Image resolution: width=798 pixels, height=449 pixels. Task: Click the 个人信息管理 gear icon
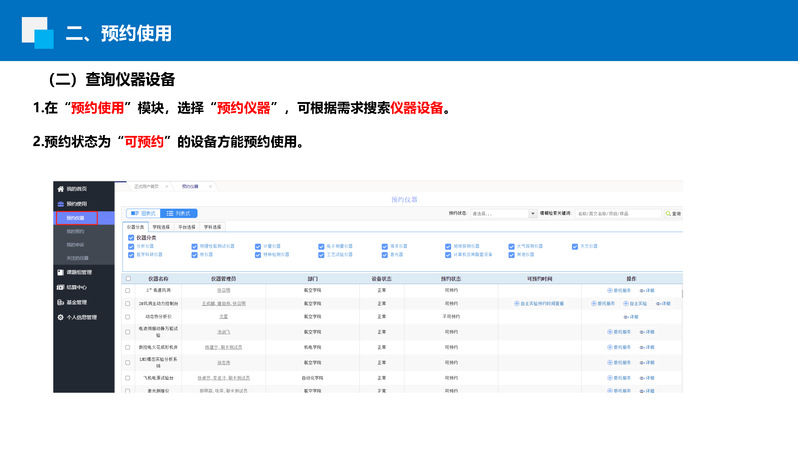(x=61, y=317)
